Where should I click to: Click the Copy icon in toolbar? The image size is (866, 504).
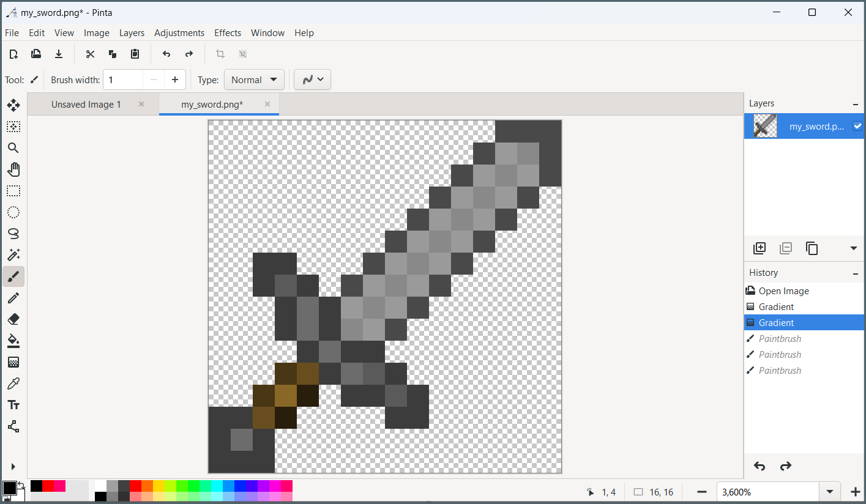point(113,54)
